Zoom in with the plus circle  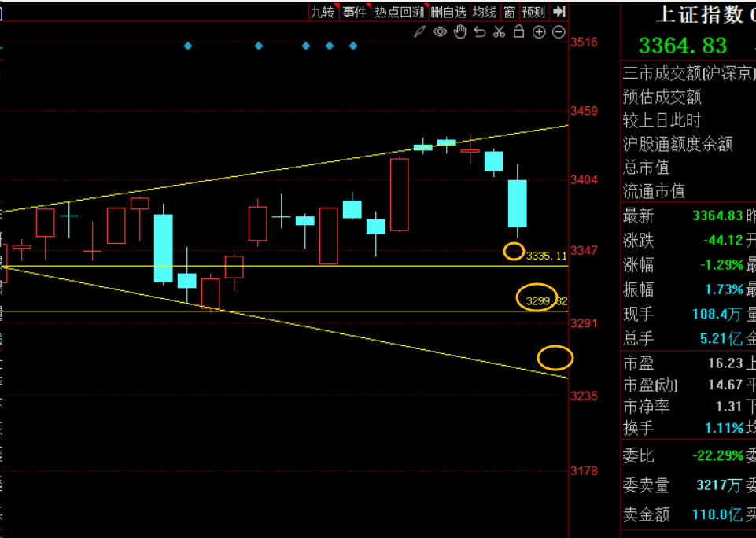point(539,32)
